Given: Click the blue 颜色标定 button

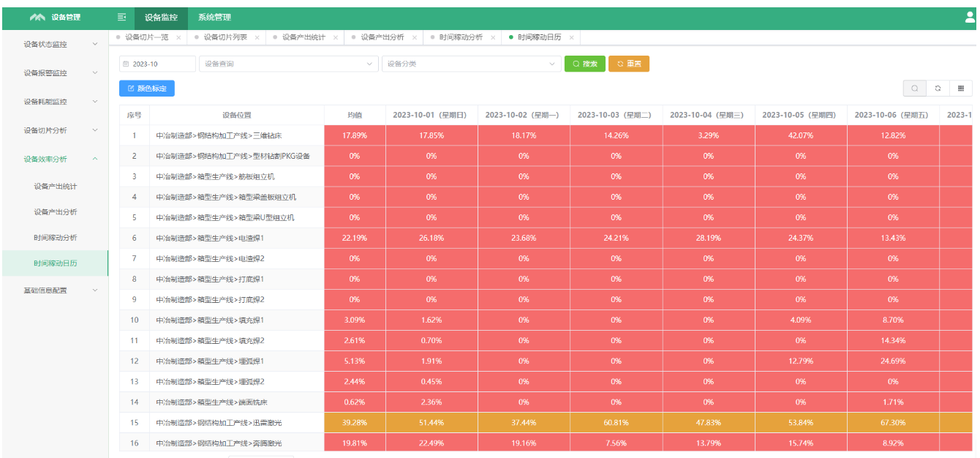Looking at the screenshot, I should (147, 89).
